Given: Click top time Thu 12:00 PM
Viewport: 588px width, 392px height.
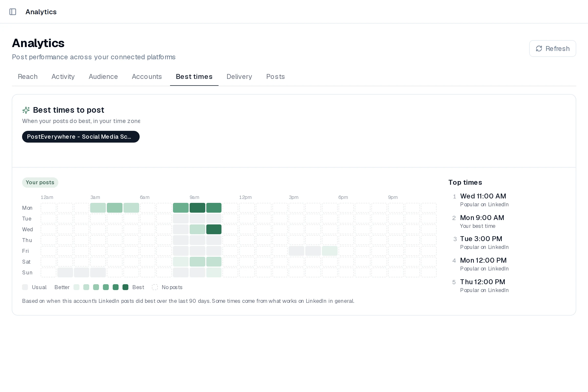Looking at the screenshot, I should (482, 282).
